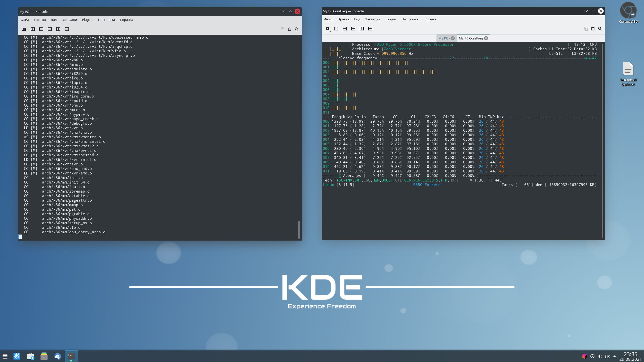Open search magnifier in CoreFreq Konsole toolbar
The width and height of the screenshot is (644, 362).
point(600,29)
